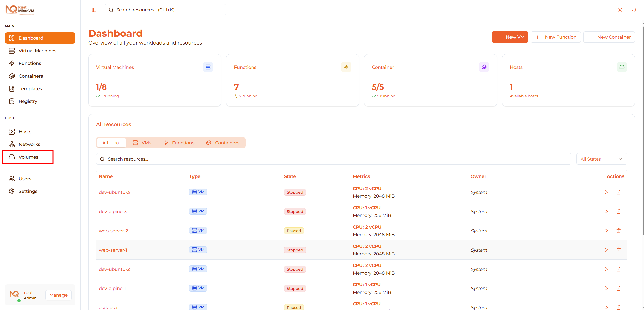Open the All States filter dropdown
The width and height of the screenshot is (644, 310).
click(x=602, y=159)
